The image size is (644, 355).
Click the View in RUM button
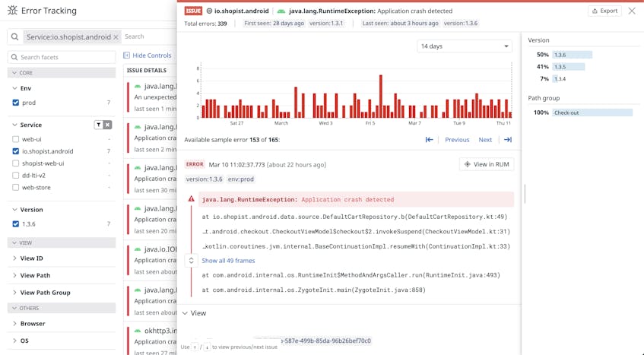pos(487,164)
